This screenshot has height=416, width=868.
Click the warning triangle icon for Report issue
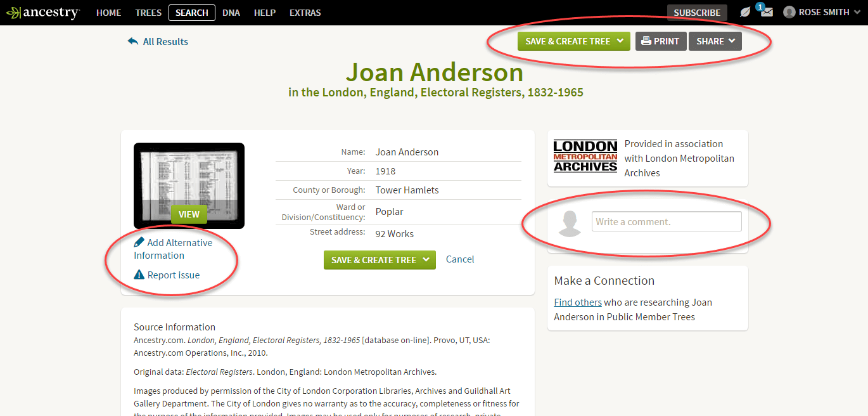click(139, 275)
